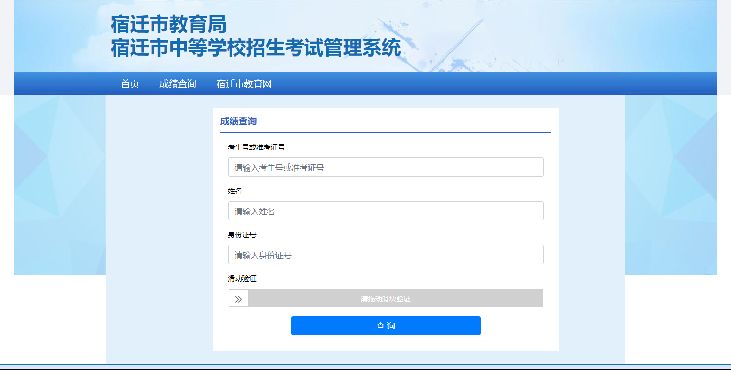This screenshot has height=370, width=731.
Task: Click the 身份证号 ID number input field
Action: coord(386,255)
